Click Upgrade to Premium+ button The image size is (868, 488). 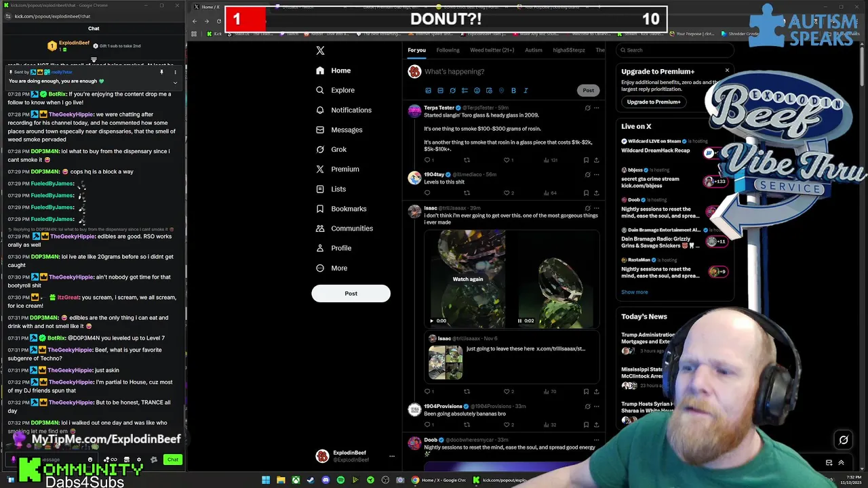click(x=654, y=102)
